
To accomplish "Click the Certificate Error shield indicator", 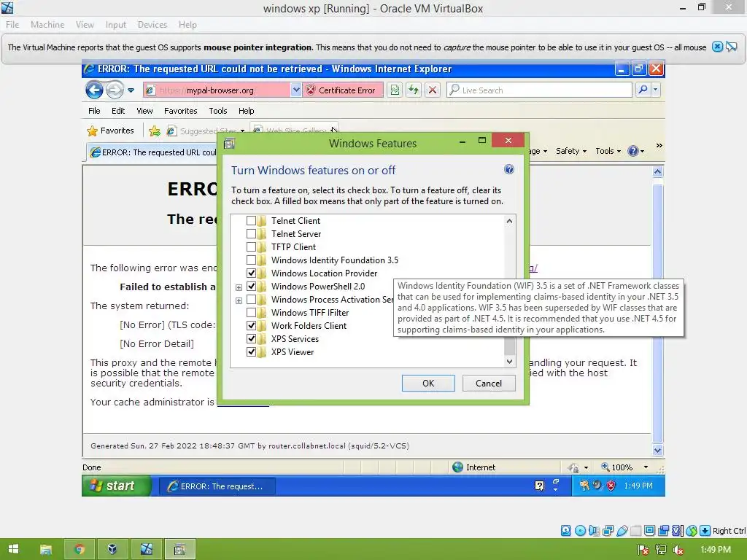I will pos(343,90).
